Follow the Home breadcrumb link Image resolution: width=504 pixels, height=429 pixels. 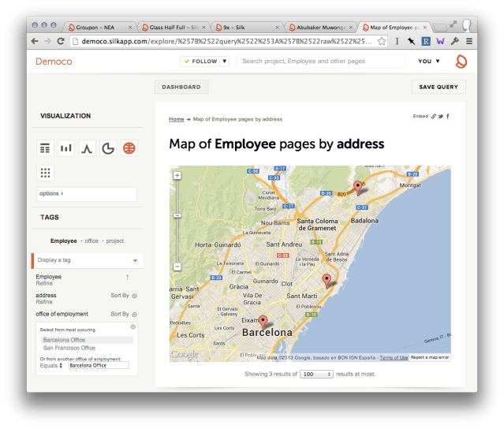176,119
